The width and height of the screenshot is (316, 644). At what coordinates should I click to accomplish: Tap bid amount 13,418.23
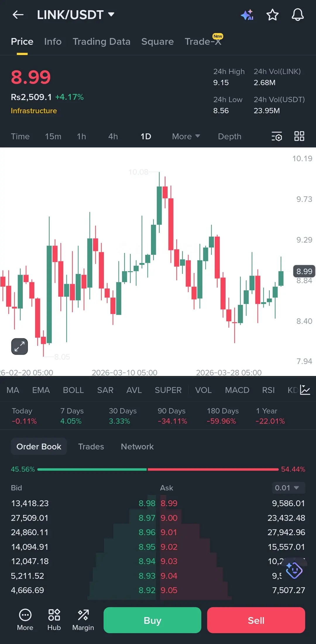pyautogui.click(x=30, y=503)
